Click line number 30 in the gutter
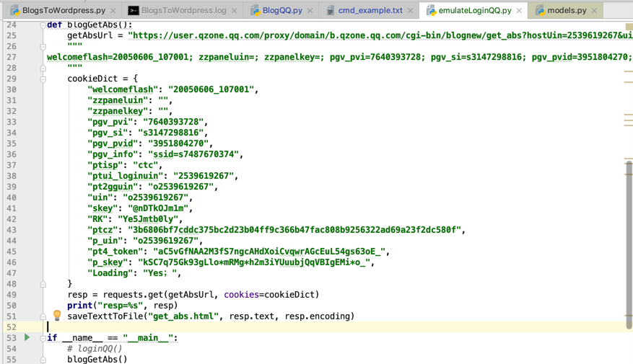This screenshot has width=633, height=364. pyautogui.click(x=12, y=89)
